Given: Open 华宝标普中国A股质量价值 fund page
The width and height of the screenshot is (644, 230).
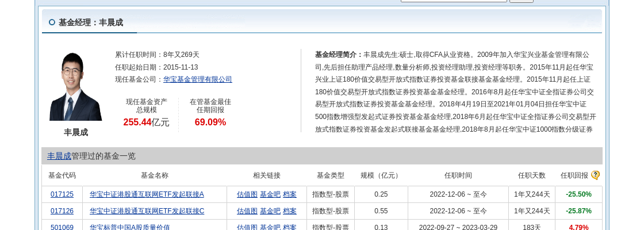Looking at the screenshot, I should pyautogui.click(x=129, y=227).
